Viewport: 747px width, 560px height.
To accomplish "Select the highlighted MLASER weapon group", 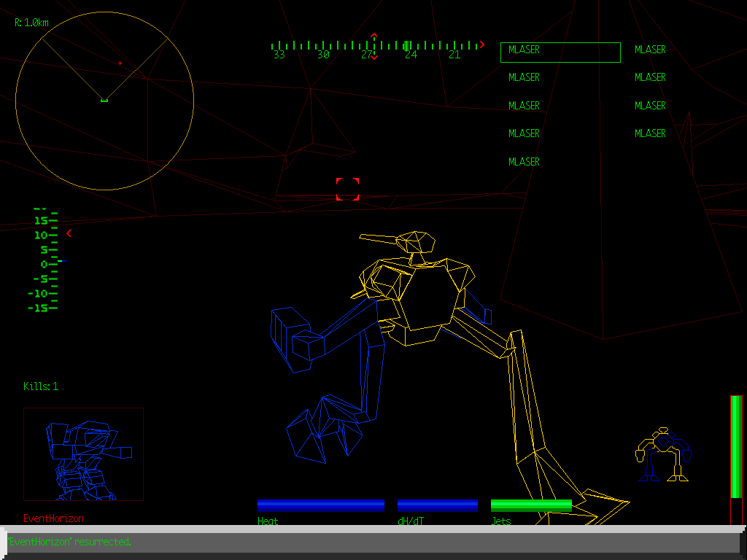I will tap(560, 51).
